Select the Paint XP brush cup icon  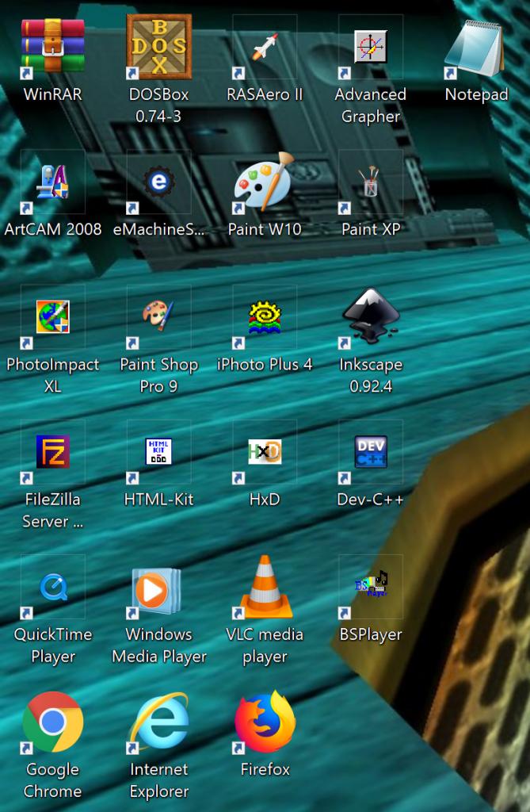[x=371, y=182]
